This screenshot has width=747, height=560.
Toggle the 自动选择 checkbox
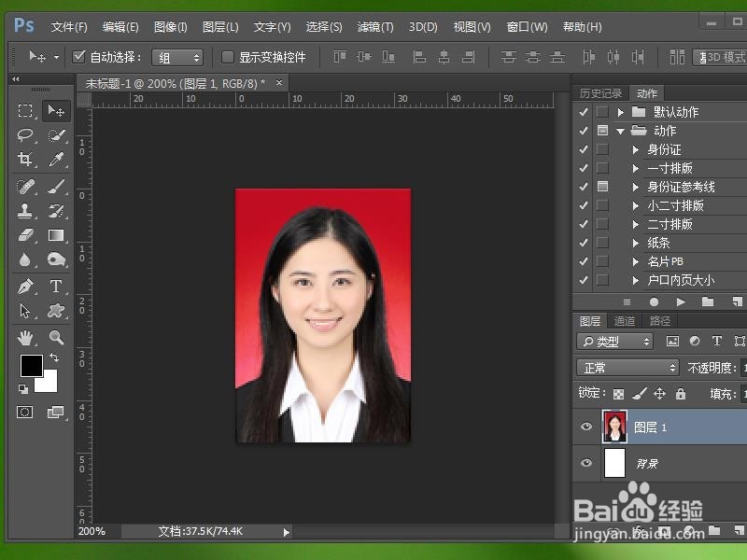(x=78, y=56)
